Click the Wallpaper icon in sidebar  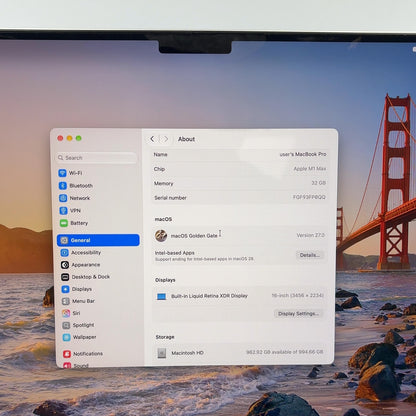tap(67, 337)
